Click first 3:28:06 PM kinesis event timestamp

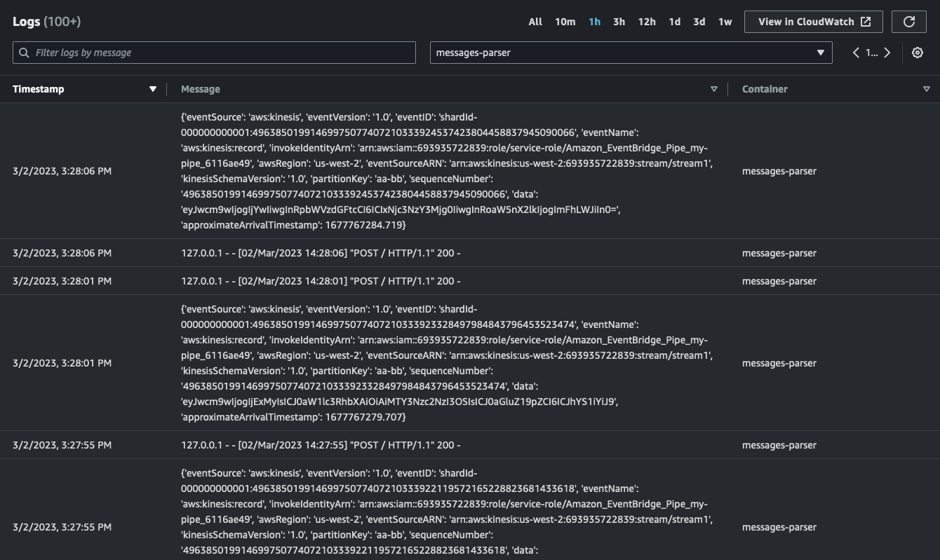pyautogui.click(x=62, y=171)
